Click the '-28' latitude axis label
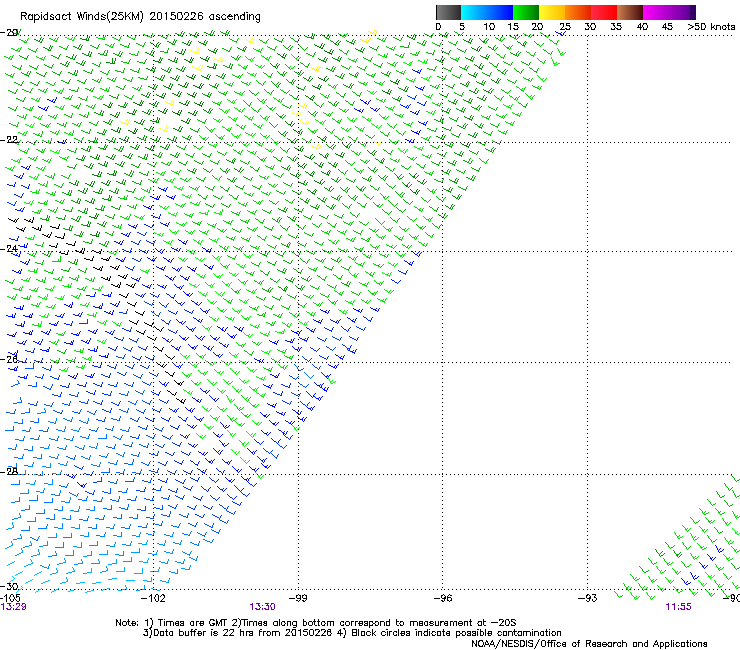 click(9, 471)
